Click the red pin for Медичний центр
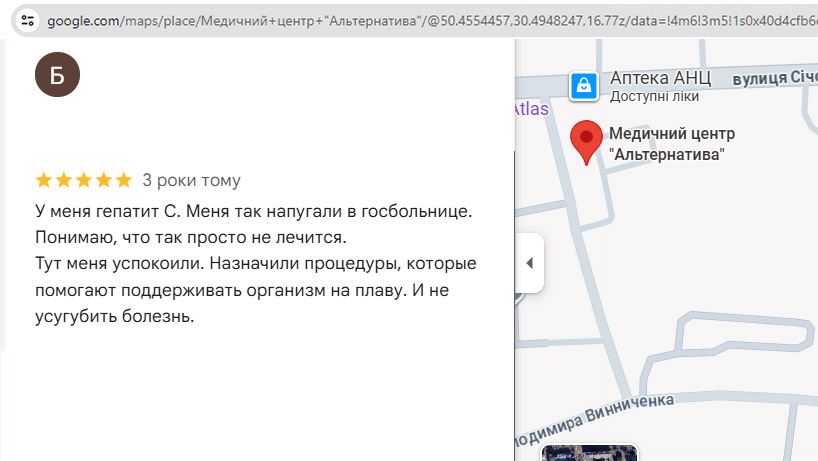818x461 pixels. point(585,141)
